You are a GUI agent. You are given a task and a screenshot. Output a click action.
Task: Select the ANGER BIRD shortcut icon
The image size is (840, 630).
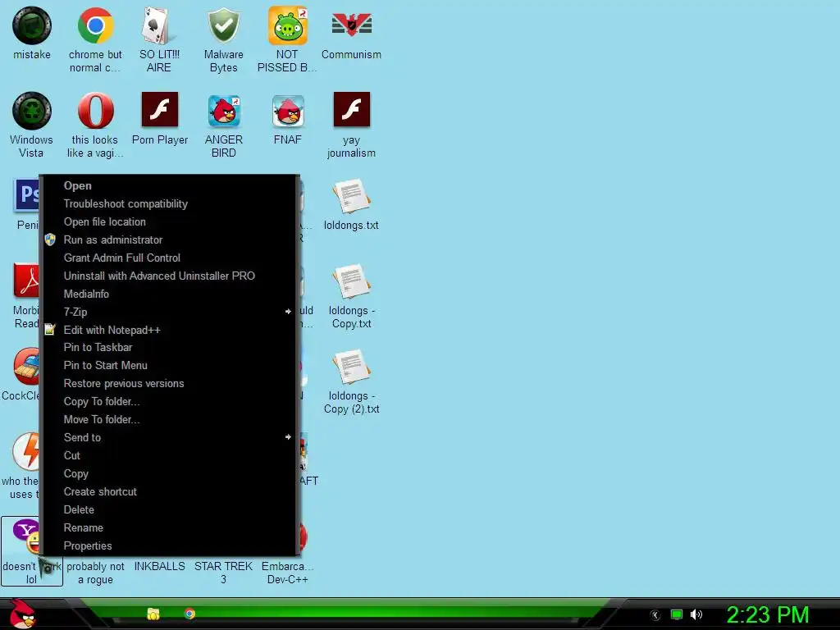223,111
